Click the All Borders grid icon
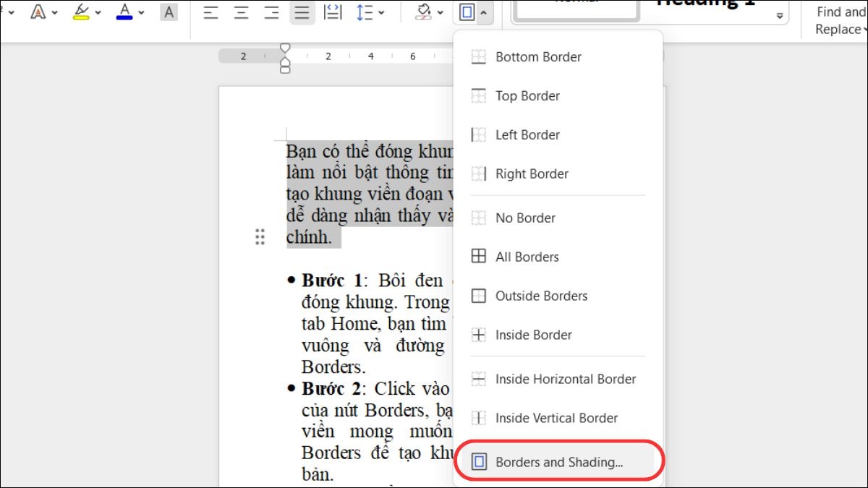868x488 pixels. pyautogui.click(x=479, y=257)
